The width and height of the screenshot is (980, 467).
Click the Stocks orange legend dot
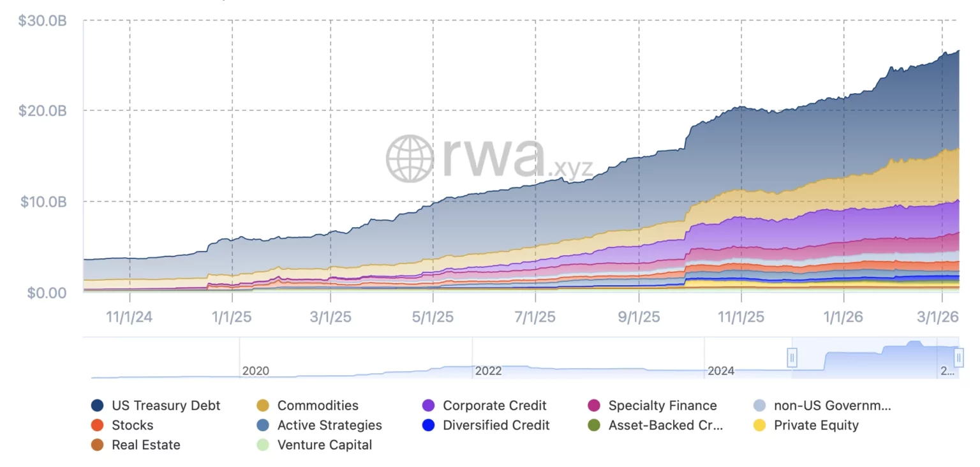pyautogui.click(x=98, y=426)
